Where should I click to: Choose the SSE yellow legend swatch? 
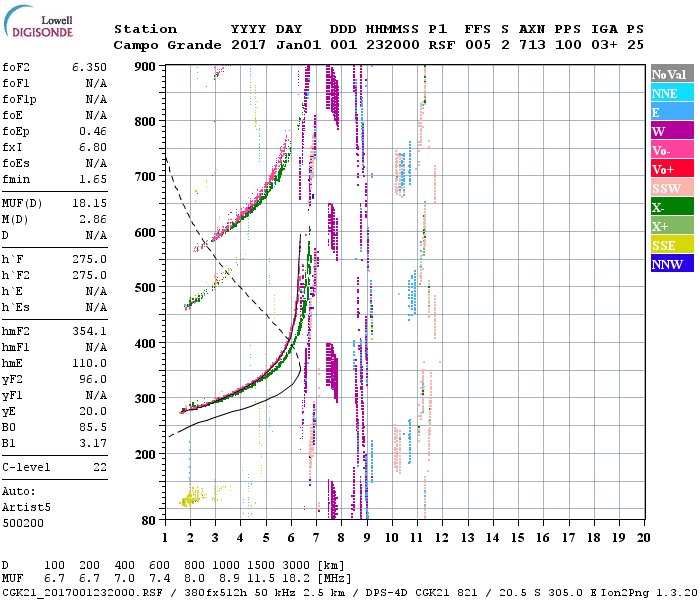coord(670,245)
